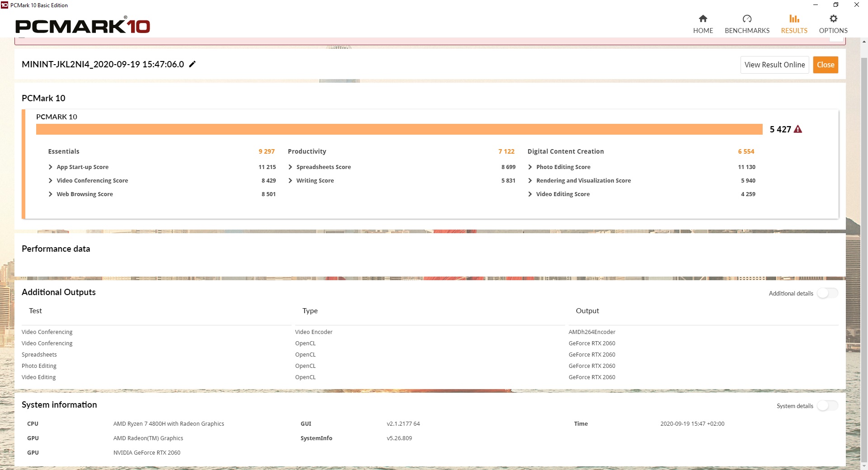
Task: Click the PCMark 10 title bar app icon
Action: tap(5, 5)
